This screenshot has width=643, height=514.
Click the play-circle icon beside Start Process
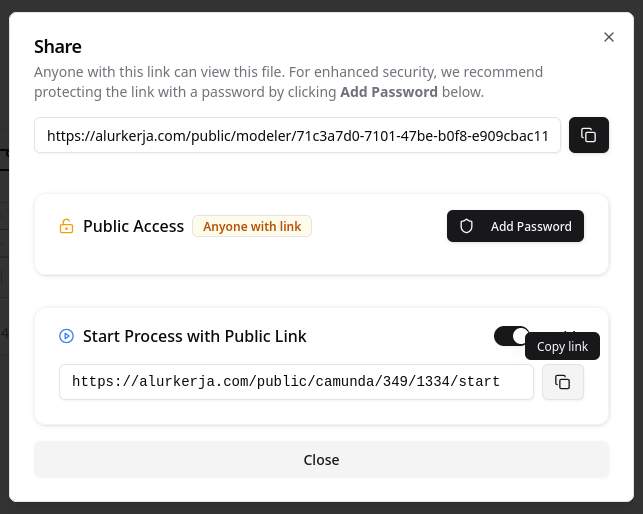pyautogui.click(x=66, y=336)
